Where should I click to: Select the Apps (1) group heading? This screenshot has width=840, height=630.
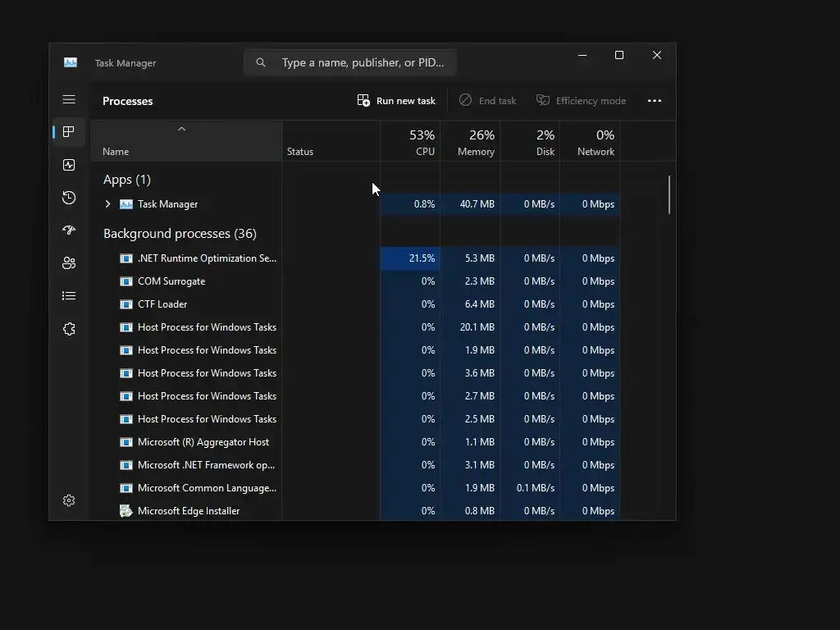point(127,180)
